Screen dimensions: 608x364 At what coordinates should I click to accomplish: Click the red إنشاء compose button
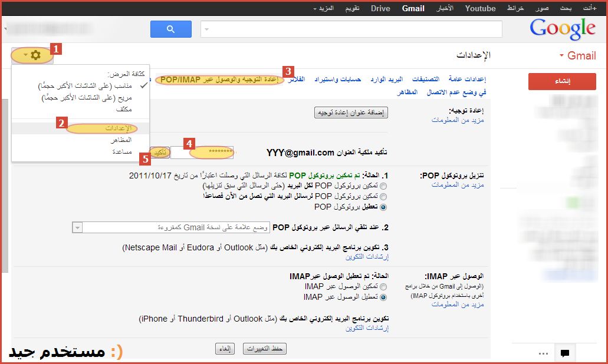tap(562, 82)
